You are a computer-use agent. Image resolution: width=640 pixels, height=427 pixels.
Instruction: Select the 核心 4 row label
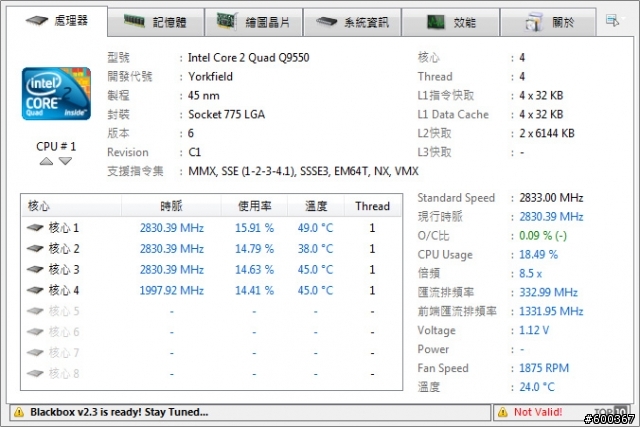click(64, 290)
